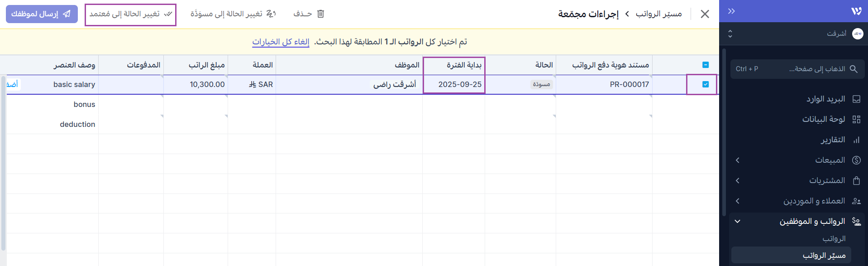Click تغيير الحالة إلى مُعتمد button
The image size is (868, 266).
pyautogui.click(x=130, y=15)
